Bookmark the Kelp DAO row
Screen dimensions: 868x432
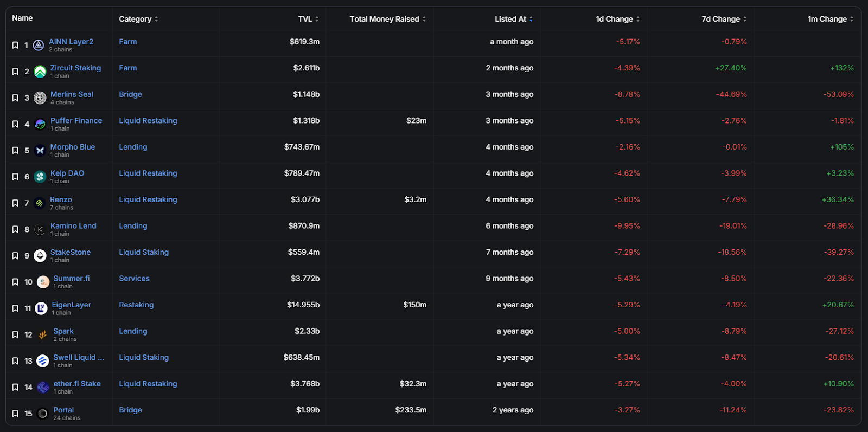15,177
